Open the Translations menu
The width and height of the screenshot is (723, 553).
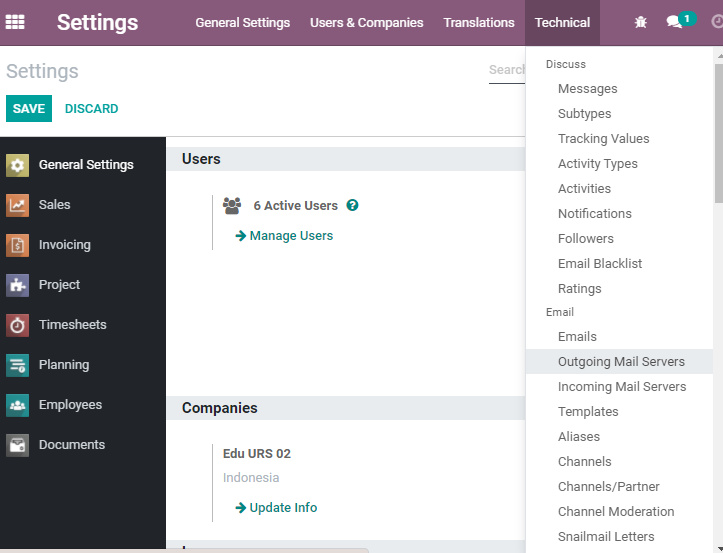pyautogui.click(x=479, y=22)
